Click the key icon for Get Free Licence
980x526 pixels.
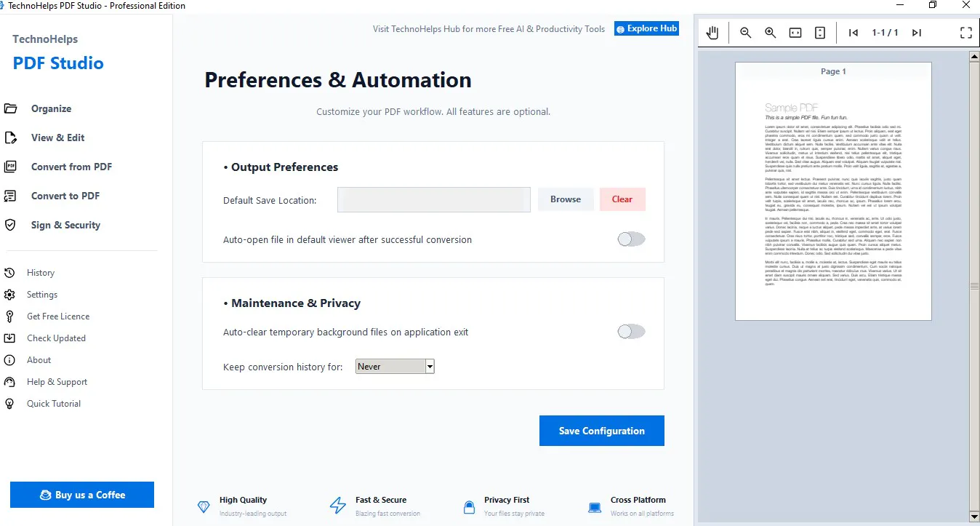pyautogui.click(x=10, y=316)
